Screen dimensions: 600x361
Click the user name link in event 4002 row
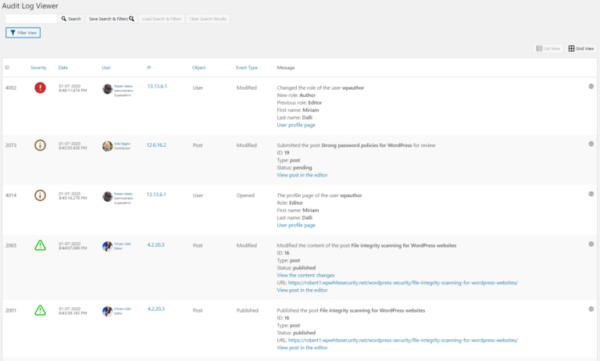(123, 86)
